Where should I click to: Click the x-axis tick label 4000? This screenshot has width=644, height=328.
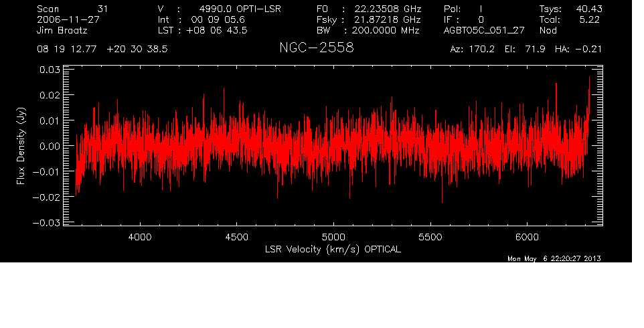[x=140, y=237]
